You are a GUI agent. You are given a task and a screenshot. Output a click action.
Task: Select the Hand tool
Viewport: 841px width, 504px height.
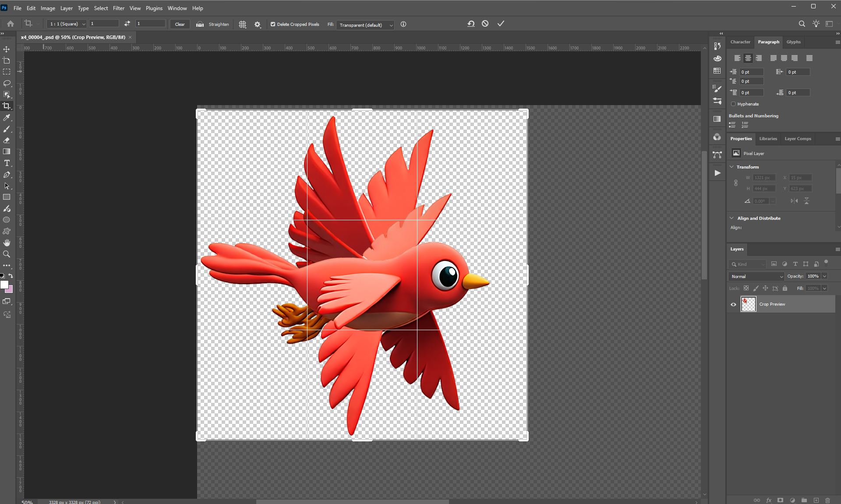click(x=7, y=243)
